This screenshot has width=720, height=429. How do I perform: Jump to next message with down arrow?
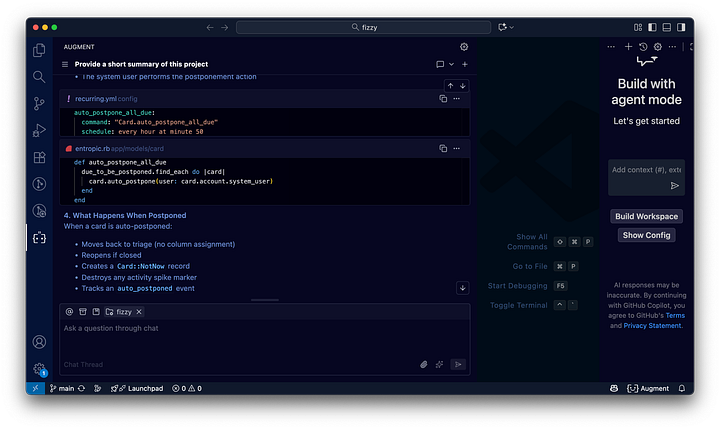click(462, 86)
